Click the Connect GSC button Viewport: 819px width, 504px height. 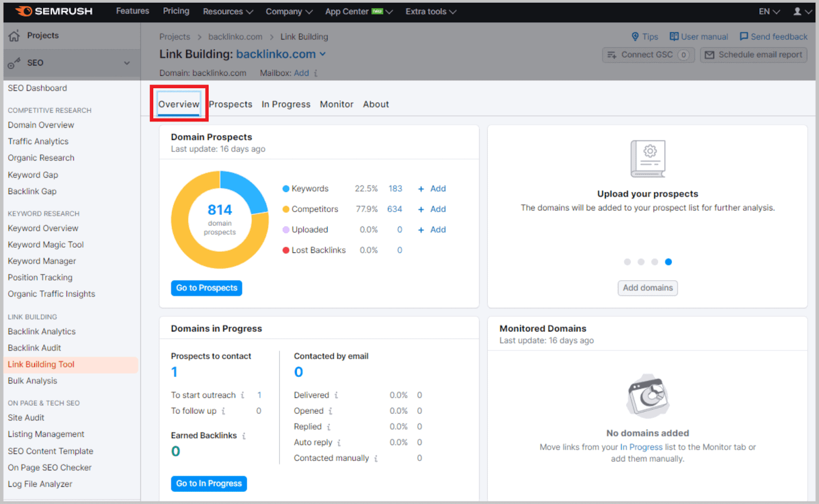[648, 55]
